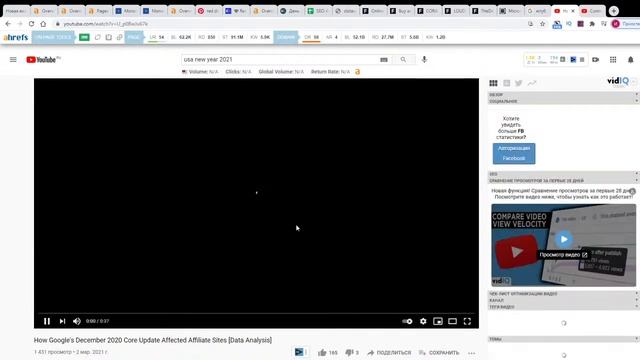The width and height of the screenshot is (640, 360).
Task: Click the video progress bar
Action: (x=256, y=313)
